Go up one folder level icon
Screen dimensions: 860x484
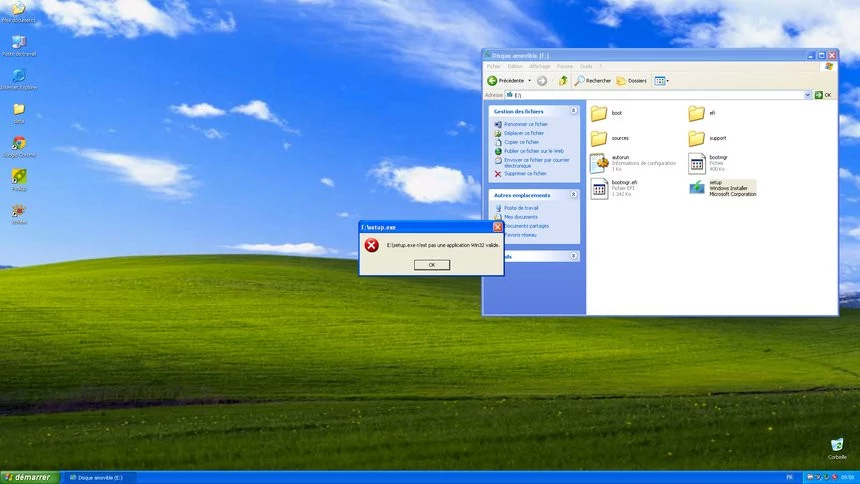(563, 81)
